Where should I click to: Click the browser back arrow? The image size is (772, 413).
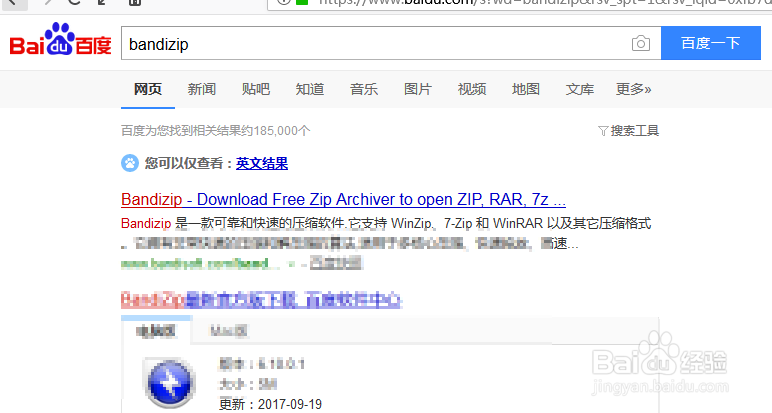13,2
